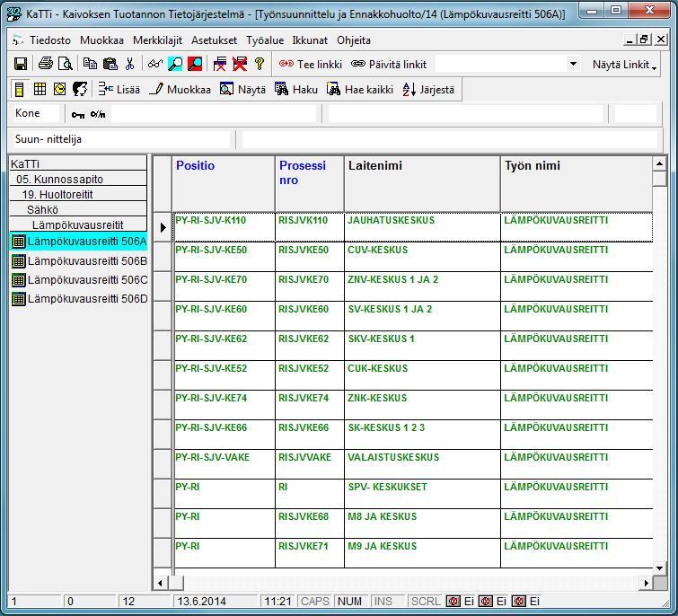Viewport: 678px width, 616px height.
Task: Click the horizontal scrollbar left arrow
Action: click(x=160, y=583)
